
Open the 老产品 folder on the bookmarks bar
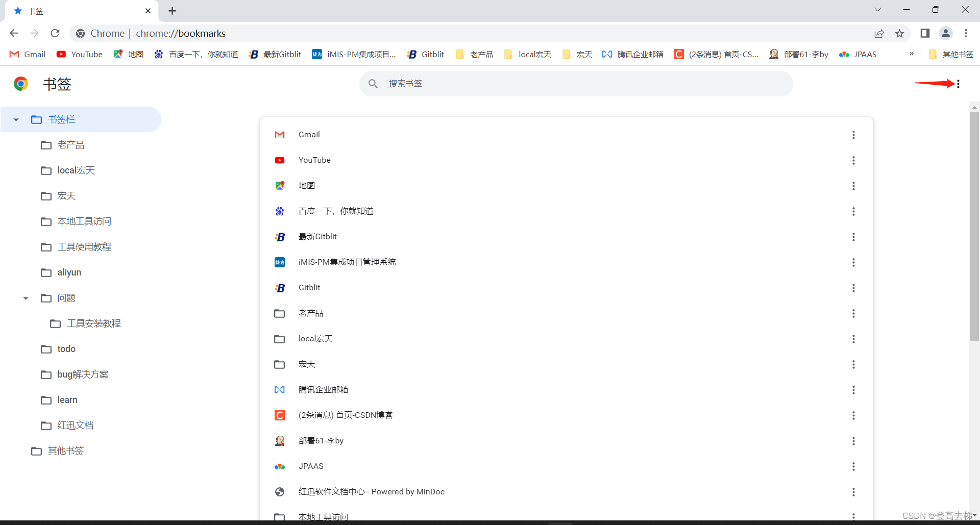point(474,54)
